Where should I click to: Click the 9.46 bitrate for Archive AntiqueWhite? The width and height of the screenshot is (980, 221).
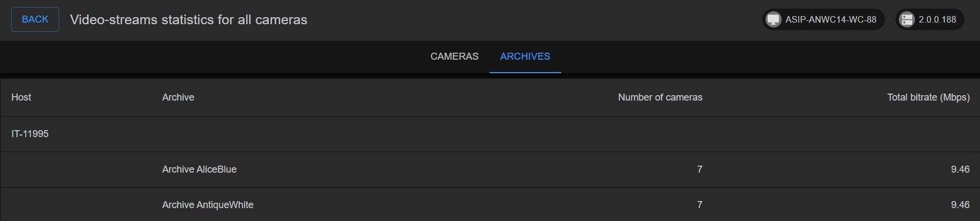960,205
